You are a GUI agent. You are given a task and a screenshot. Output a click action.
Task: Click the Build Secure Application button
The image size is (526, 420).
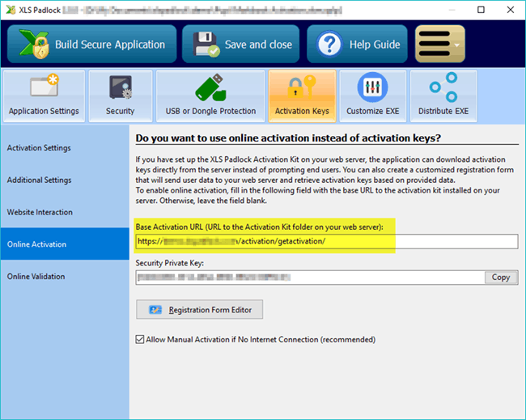point(92,44)
